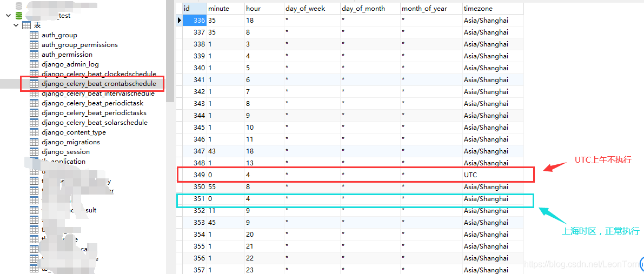Click table icon beside django_content_type
Viewport: 644px width, 274px height.
(35, 132)
